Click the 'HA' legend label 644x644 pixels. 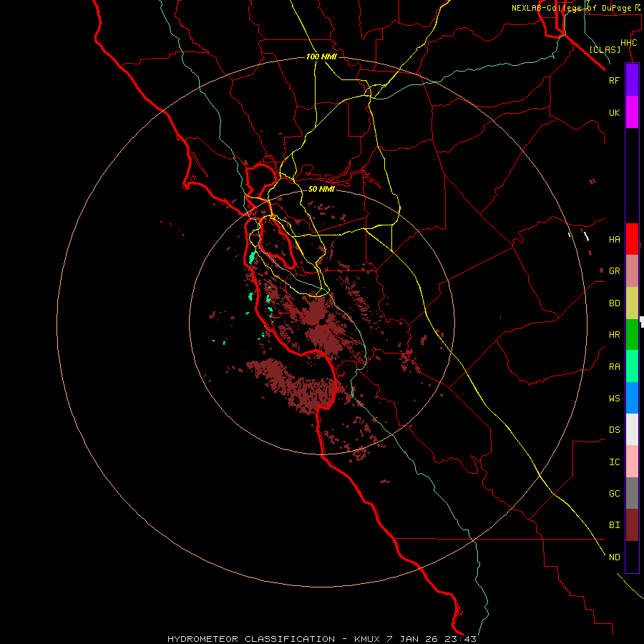pyautogui.click(x=614, y=239)
